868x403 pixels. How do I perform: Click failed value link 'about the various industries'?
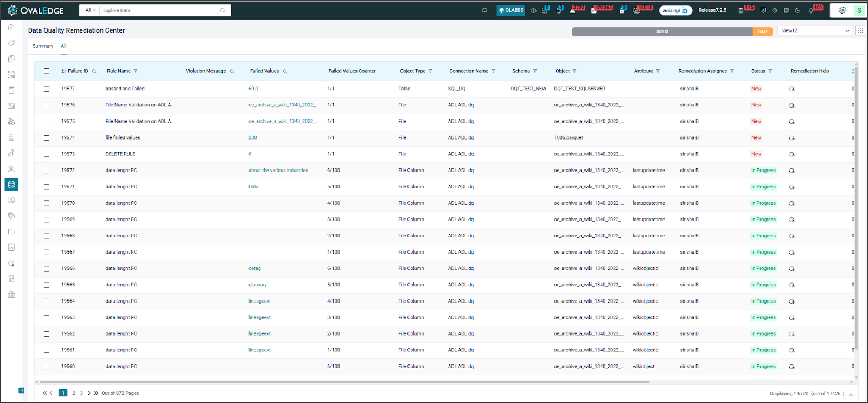tap(278, 171)
